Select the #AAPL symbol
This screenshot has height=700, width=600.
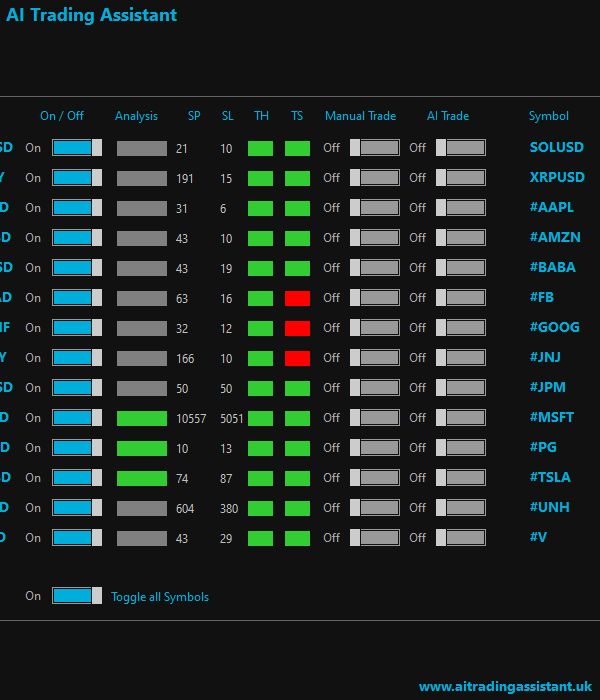[551, 207]
